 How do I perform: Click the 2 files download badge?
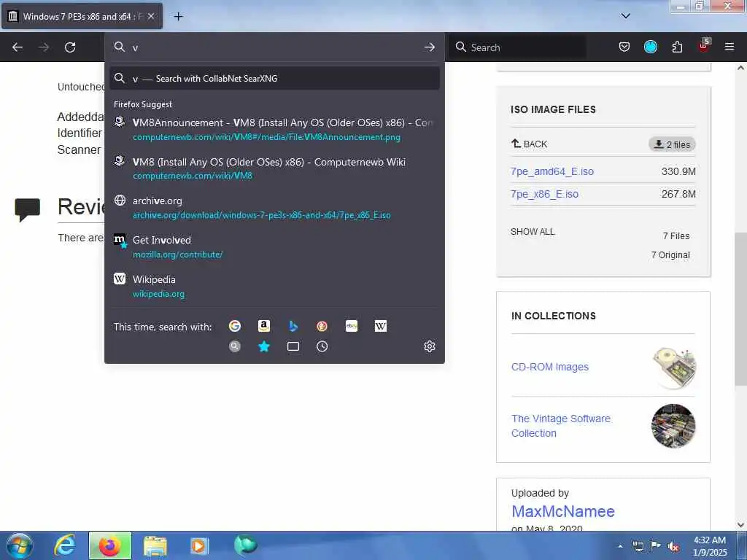point(672,144)
